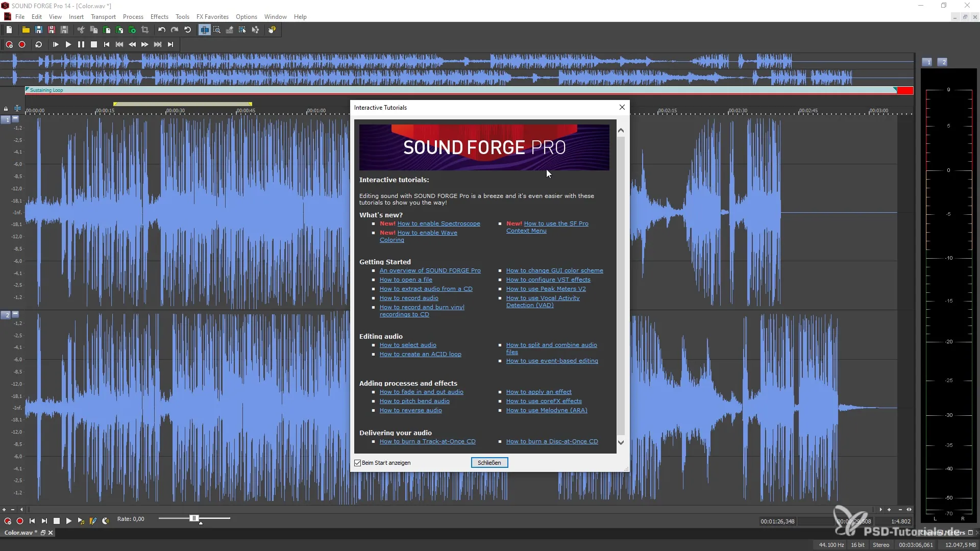Click the red Save As disk icon
Image resolution: width=980 pixels, height=551 pixels.
[51, 30]
